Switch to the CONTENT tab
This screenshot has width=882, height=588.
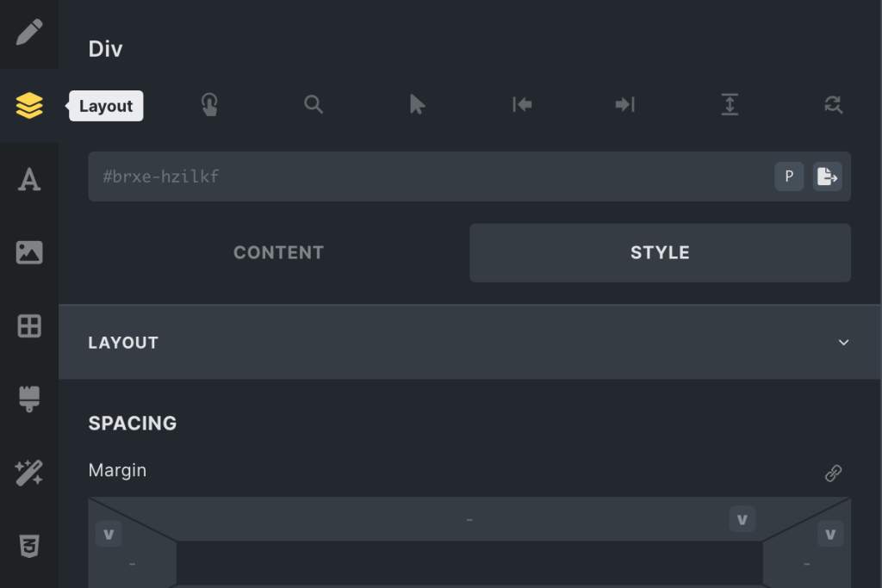[x=278, y=253]
